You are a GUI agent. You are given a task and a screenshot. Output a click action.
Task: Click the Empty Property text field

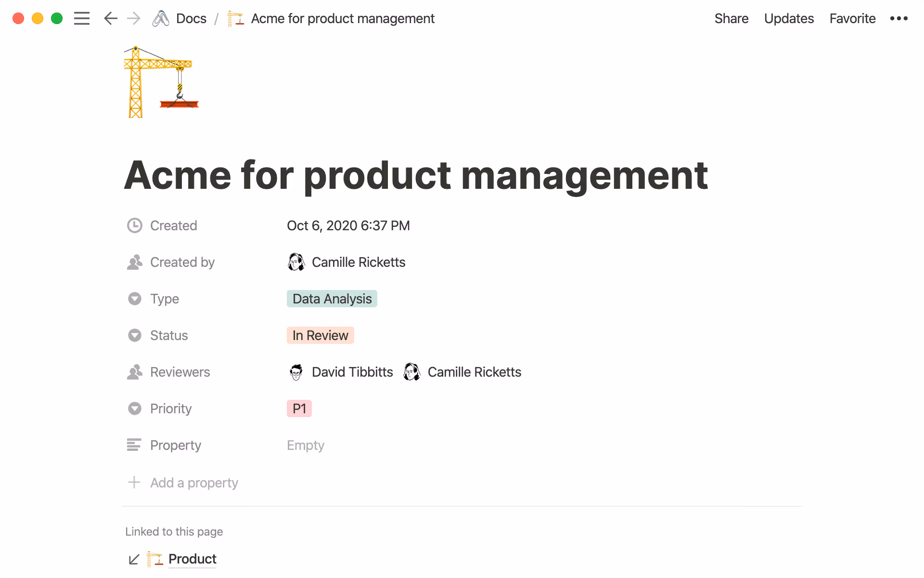point(306,445)
